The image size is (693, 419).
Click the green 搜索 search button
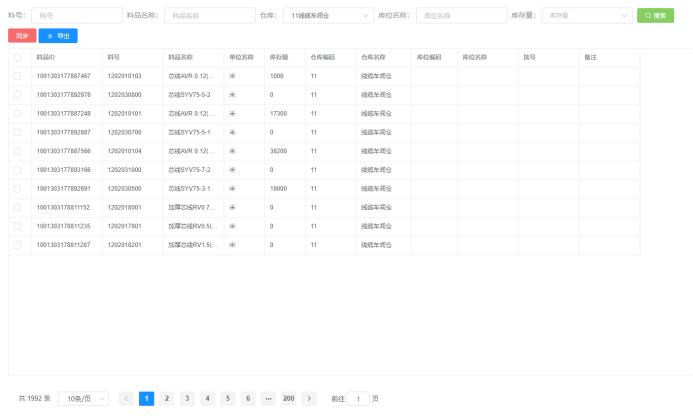[655, 16]
